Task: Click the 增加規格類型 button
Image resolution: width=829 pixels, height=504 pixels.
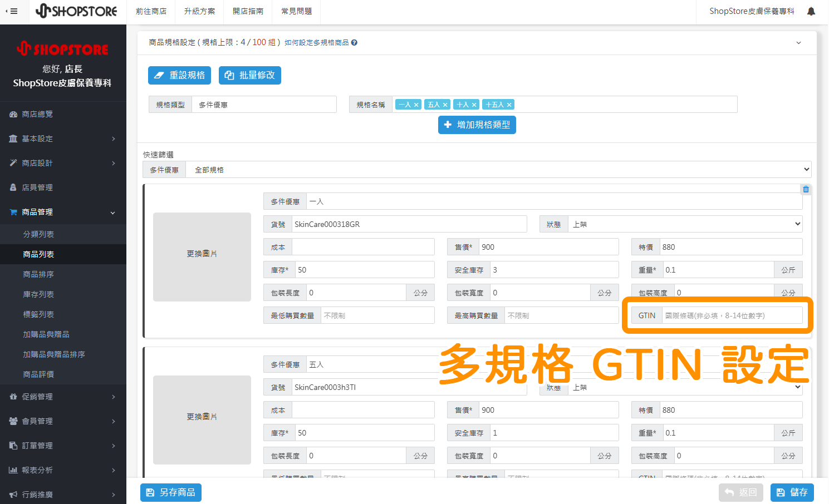Action: pyautogui.click(x=477, y=125)
